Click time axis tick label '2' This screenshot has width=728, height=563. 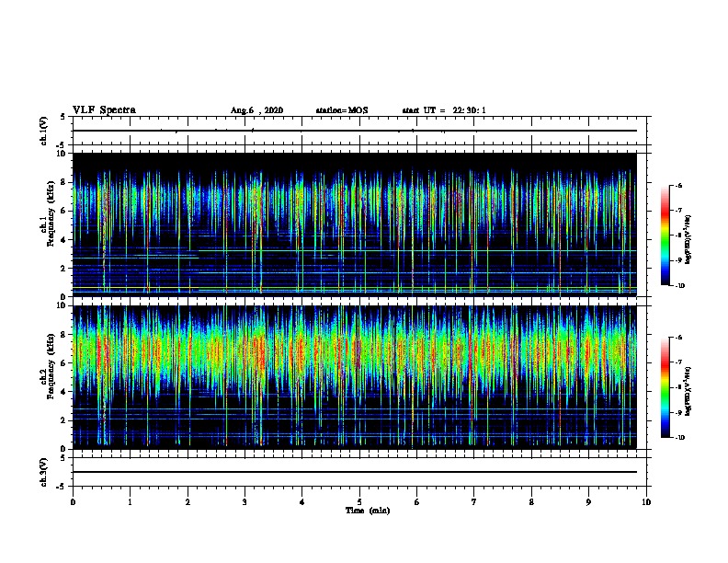tap(188, 502)
